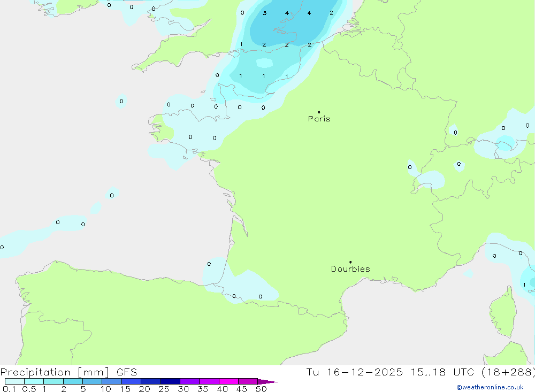Select the 25–30 mm navy legend swatch
Image resolution: width=535 pixels, height=392 pixels.
pyautogui.click(x=170, y=381)
